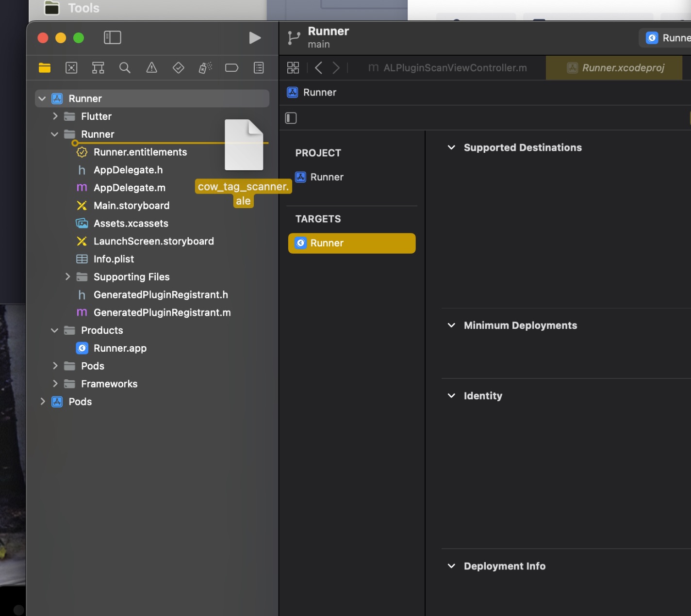Image resolution: width=691 pixels, height=616 pixels.
Task: Switch to the Runner.xcodeproj tab
Action: click(x=614, y=68)
